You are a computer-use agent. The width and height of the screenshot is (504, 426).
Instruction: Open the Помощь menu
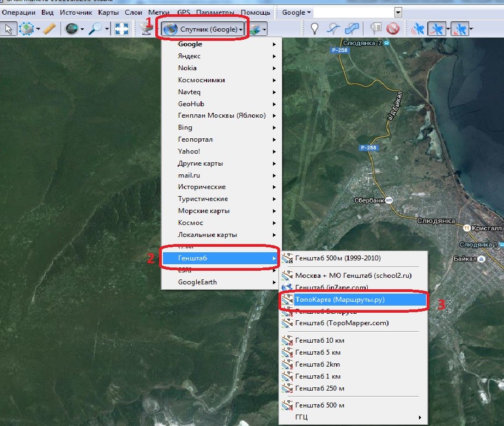256,13
